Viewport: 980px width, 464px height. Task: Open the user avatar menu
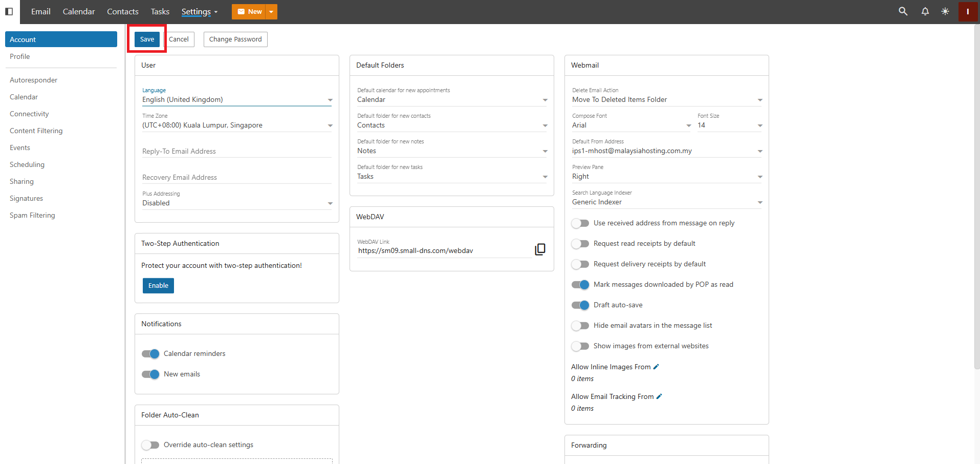[x=968, y=11]
